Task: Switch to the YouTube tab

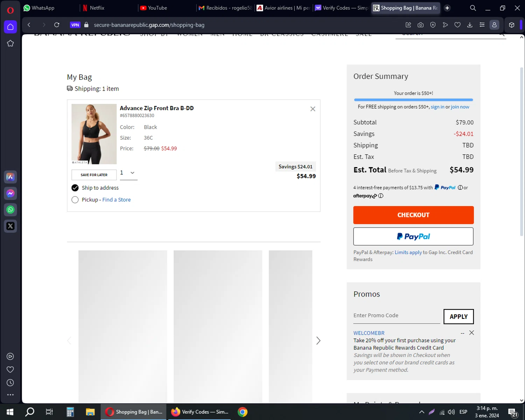Action: pos(166,8)
